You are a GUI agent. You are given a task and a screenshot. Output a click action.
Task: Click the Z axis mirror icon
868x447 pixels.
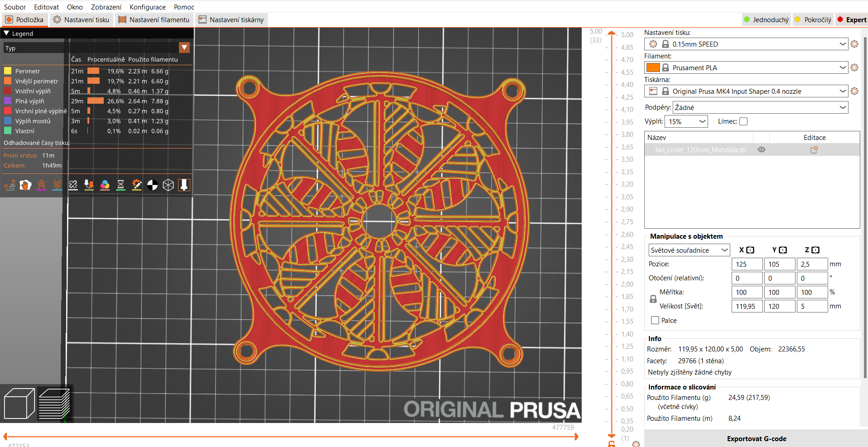tap(815, 250)
